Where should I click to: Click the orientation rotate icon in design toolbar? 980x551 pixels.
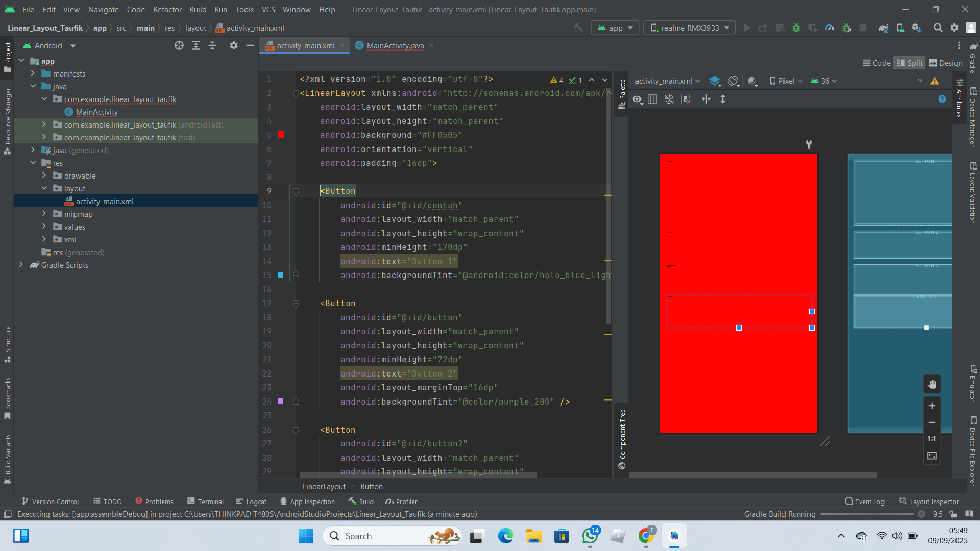[x=733, y=81]
